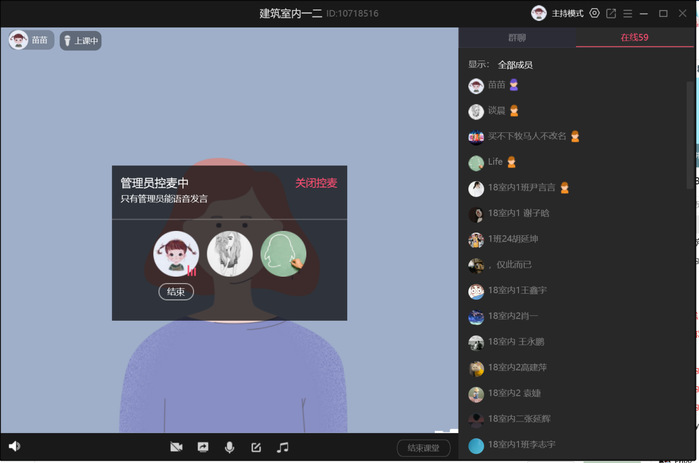Select the 在线59 tab

pyautogui.click(x=634, y=38)
